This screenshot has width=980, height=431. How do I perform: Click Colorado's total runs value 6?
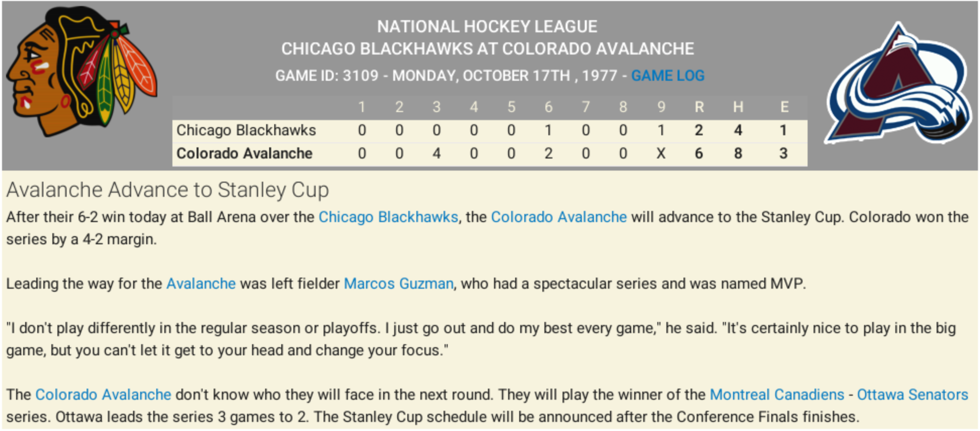click(699, 153)
